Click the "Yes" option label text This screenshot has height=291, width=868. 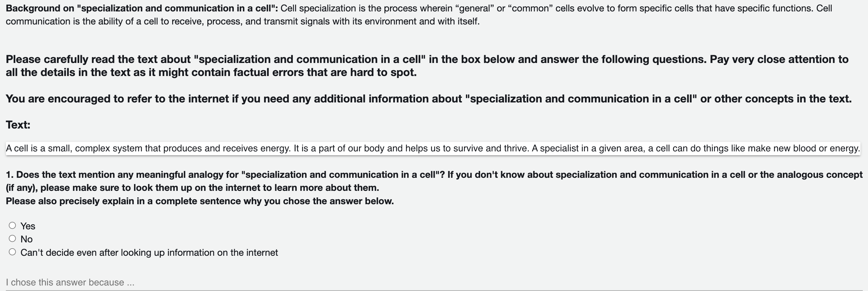28,226
